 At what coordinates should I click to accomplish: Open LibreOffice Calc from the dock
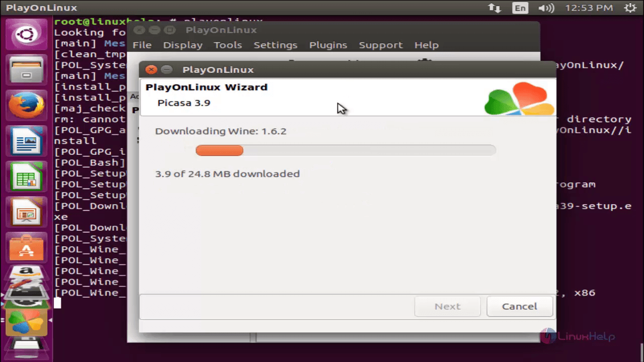(x=26, y=177)
